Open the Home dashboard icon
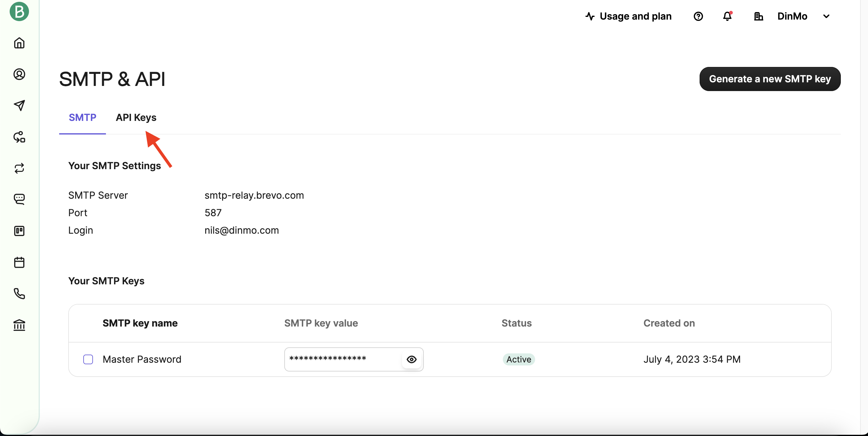 (x=19, y=43)
